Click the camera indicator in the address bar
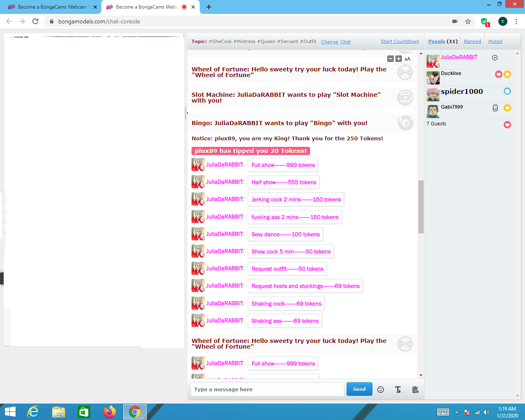 (x=455, y=21)
